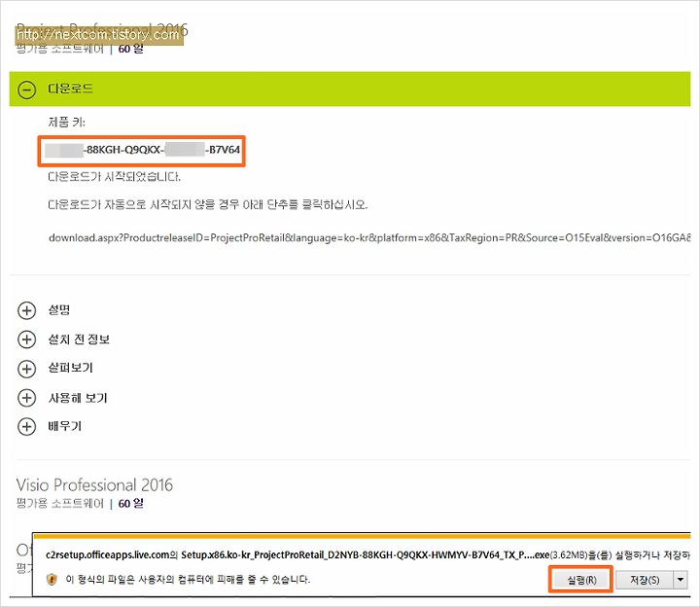Expand the 배우기 section
The image size is (700, 607).
tap(27, 426)
